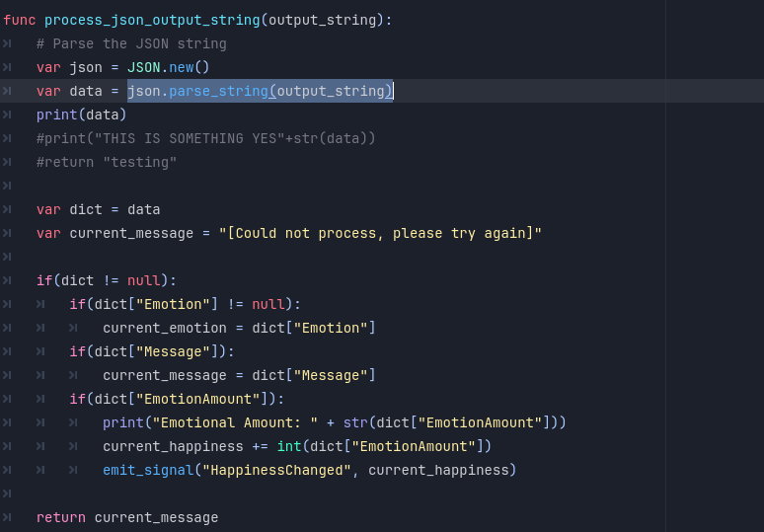This screenshot has height=532, width=764.
Task: Click the commented return "testing" line
Action: tap(107, 162)
